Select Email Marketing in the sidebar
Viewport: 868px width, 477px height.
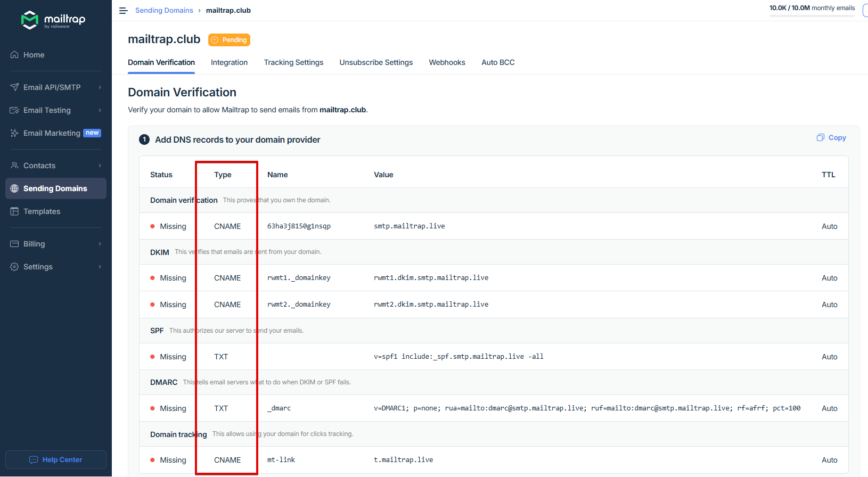pyautogui.click(x=56, y=133)
